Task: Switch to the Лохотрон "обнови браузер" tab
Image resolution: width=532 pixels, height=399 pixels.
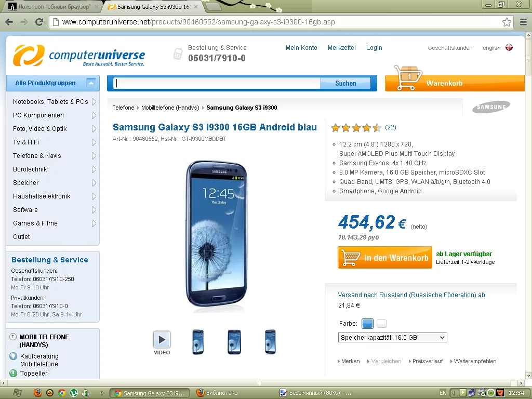Action: tap(54, 7)
